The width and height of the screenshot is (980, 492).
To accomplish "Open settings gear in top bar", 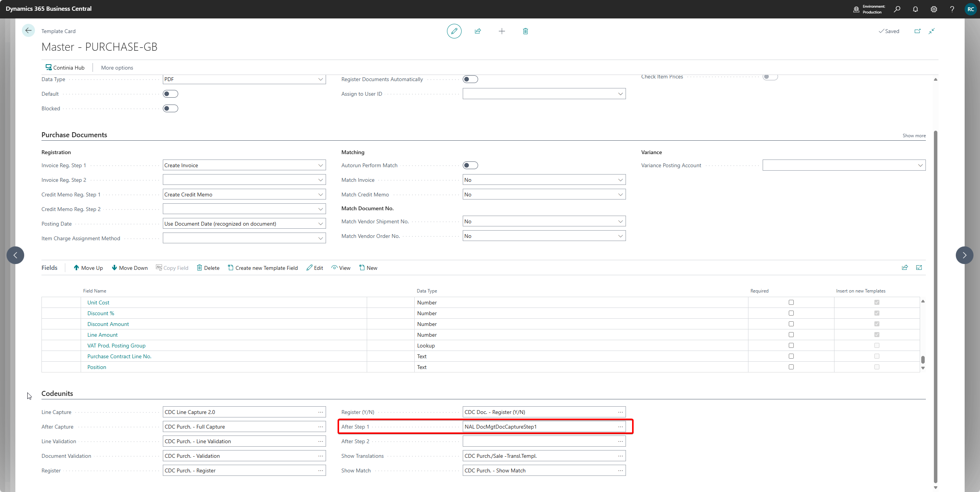I will [x=934, y=9].
